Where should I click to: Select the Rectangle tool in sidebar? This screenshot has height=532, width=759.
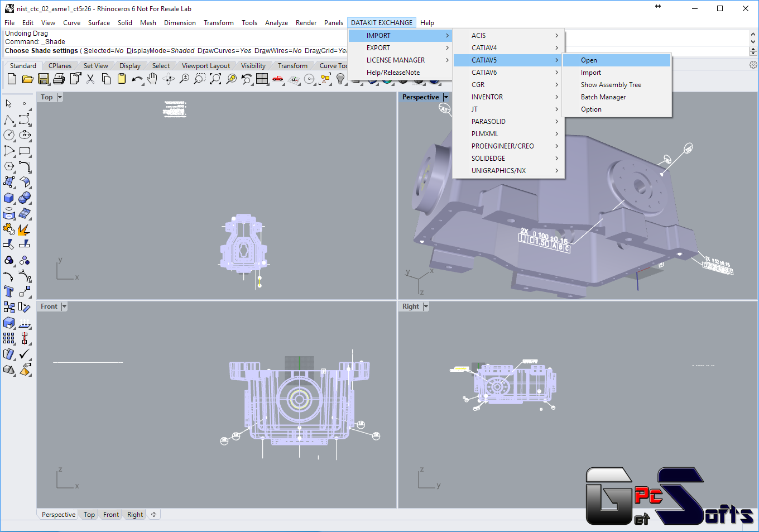25,151
